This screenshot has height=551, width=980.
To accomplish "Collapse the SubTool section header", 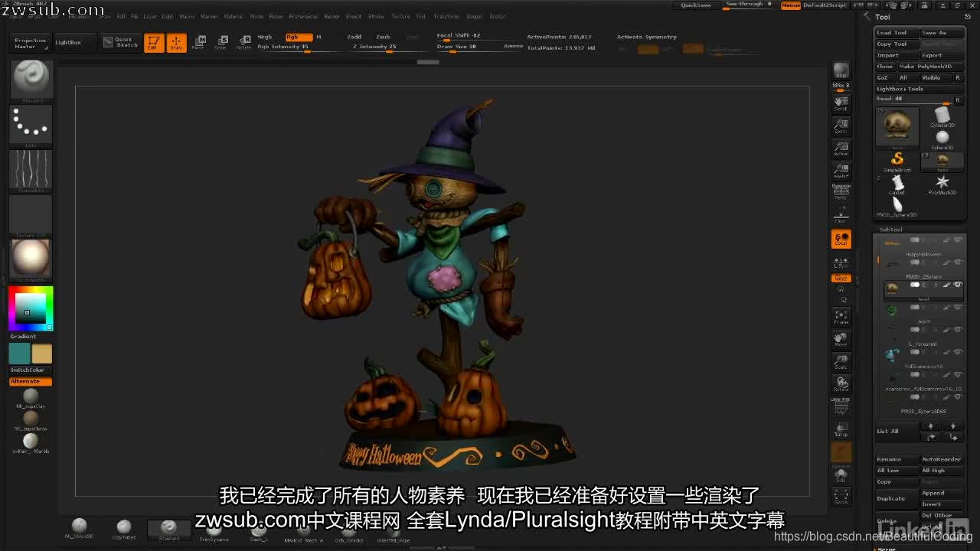I will click(x=891, y=230).
